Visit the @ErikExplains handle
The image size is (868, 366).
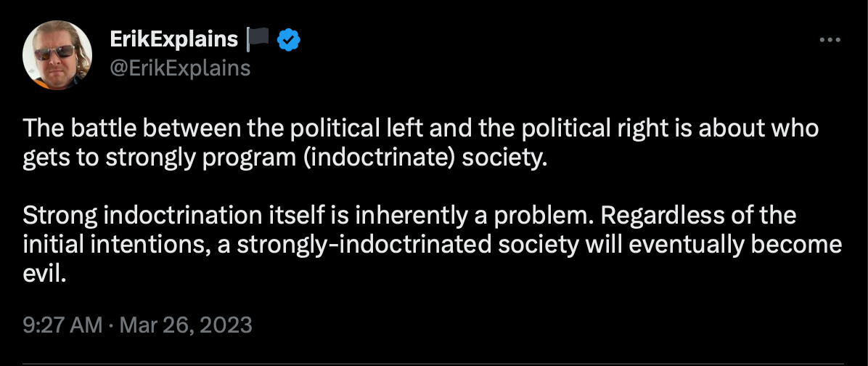pos(180,68)
